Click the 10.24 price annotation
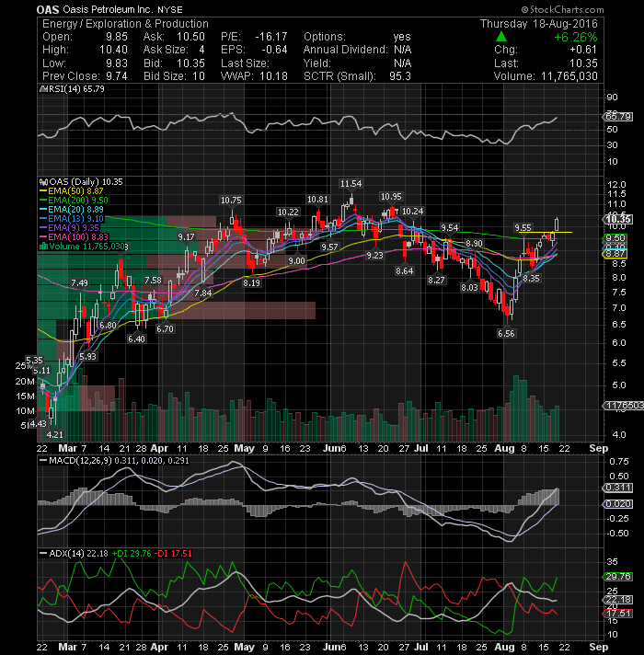 pyautogui.click(x=413, y=212)
